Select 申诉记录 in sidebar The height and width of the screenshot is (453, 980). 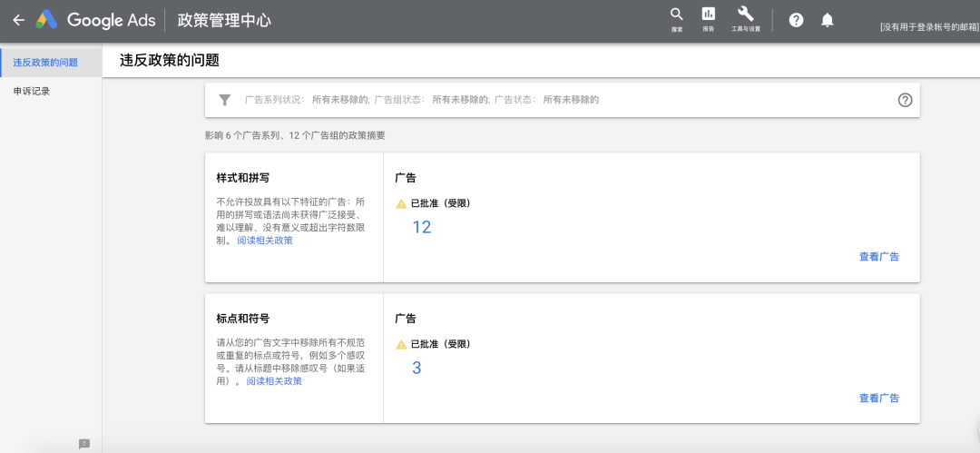32,91
